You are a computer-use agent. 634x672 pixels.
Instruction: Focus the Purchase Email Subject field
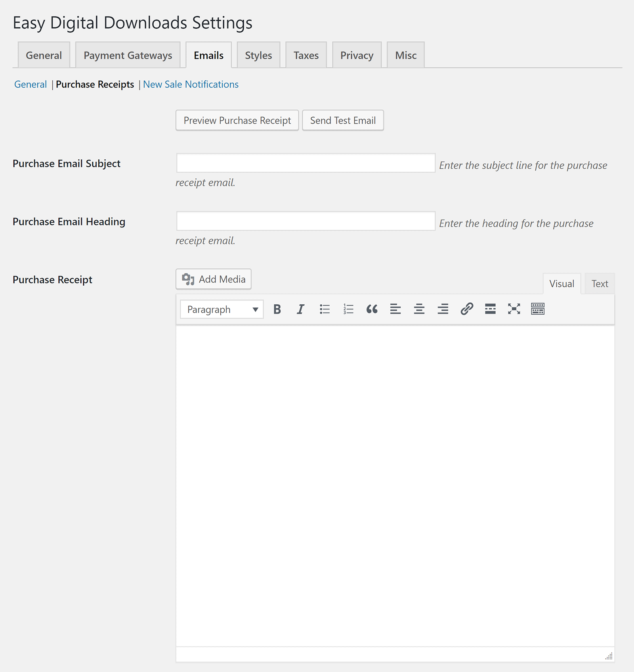click(306, 163)
